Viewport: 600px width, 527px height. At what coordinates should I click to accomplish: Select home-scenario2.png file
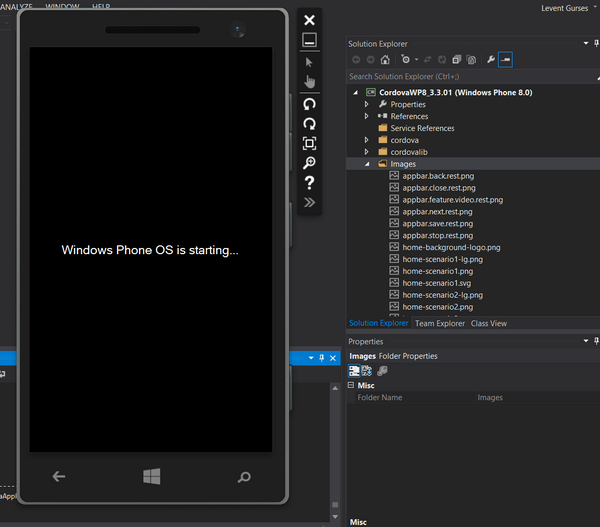(x=437, y=307)
